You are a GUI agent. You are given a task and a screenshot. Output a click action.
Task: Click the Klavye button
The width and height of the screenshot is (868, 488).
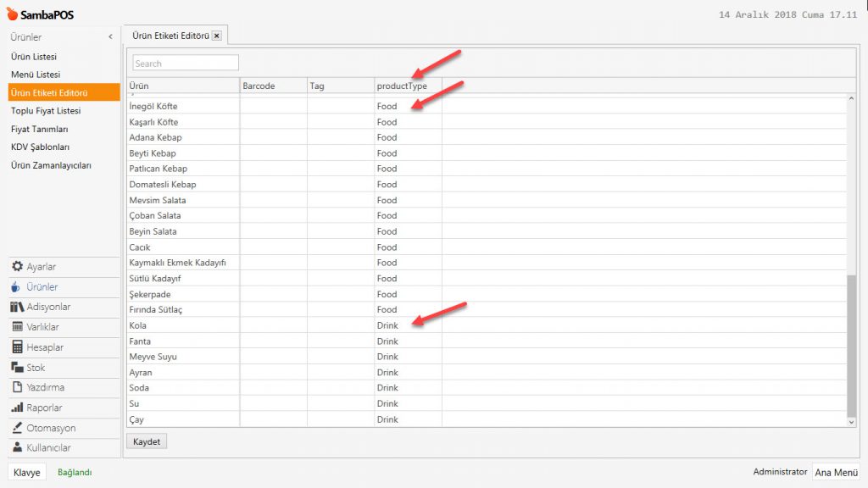27,473
